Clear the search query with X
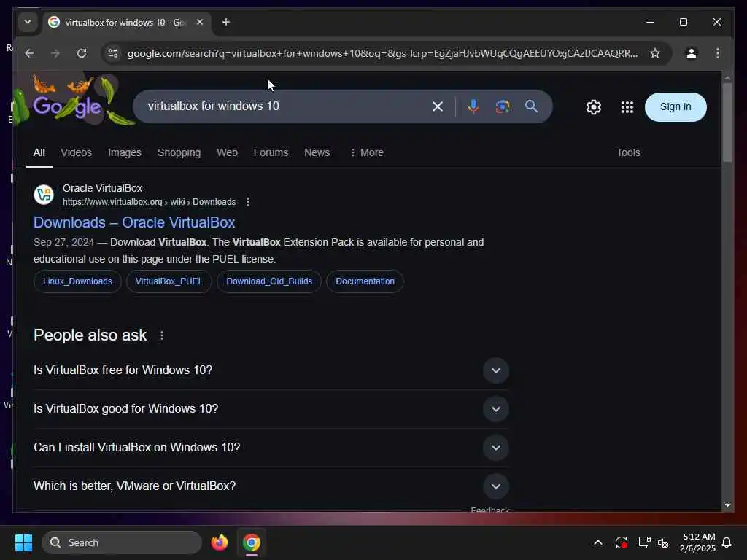This screenshot has height=560, width=747. pyautogui.click(x=438, y=106)
